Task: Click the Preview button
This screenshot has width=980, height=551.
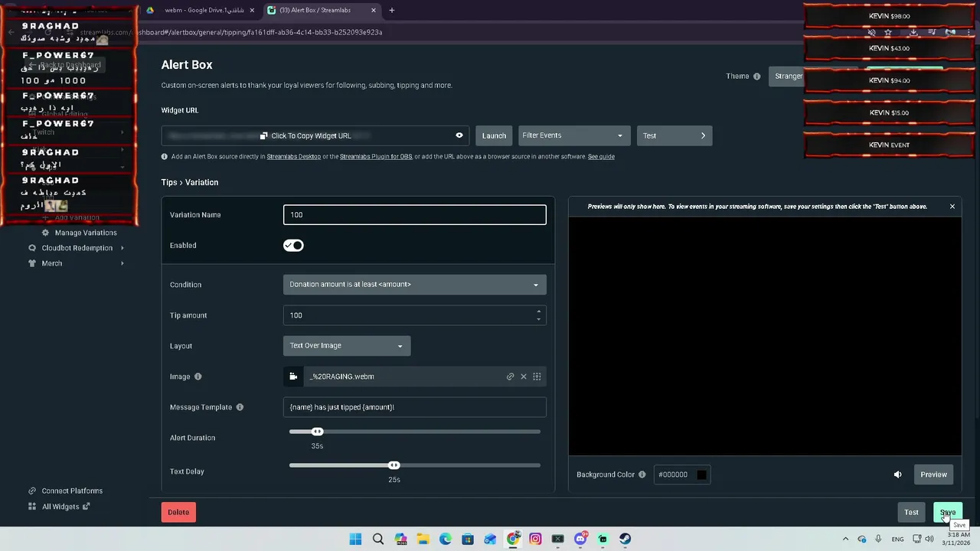Action: (933, 474)
